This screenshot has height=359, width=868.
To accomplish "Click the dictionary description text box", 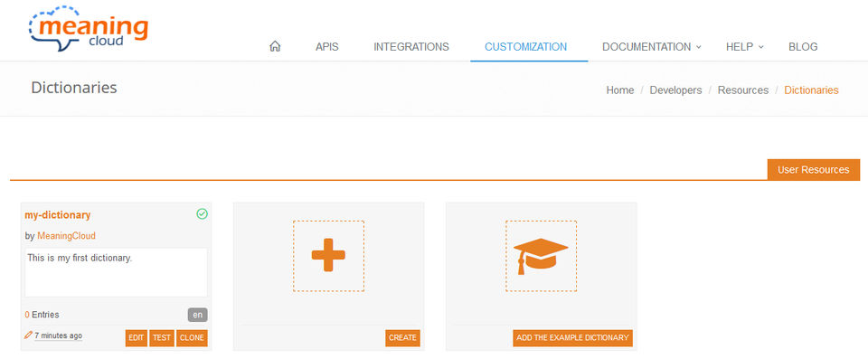I will coord(117,272).
